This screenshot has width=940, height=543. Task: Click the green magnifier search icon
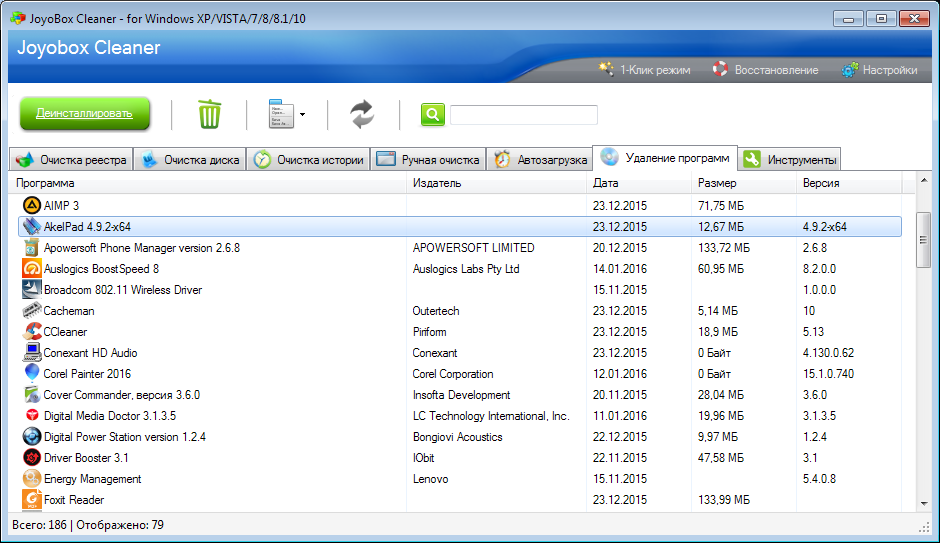point(432,115)
